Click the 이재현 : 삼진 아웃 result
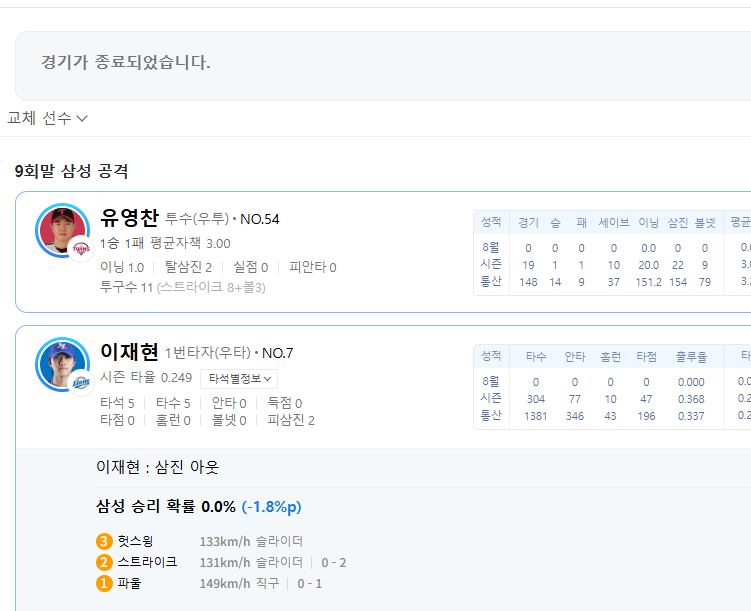This screenshot has height=611, width=751. click(x=157, y=467)
